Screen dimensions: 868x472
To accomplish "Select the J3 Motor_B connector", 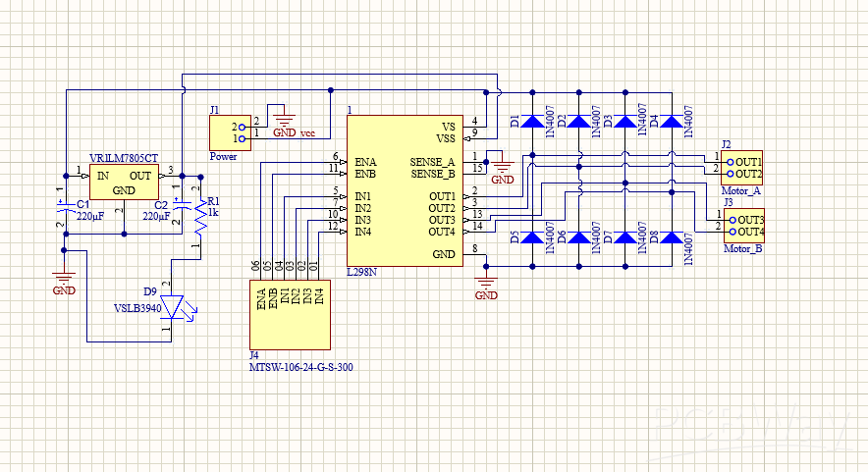I will point(743,226).
